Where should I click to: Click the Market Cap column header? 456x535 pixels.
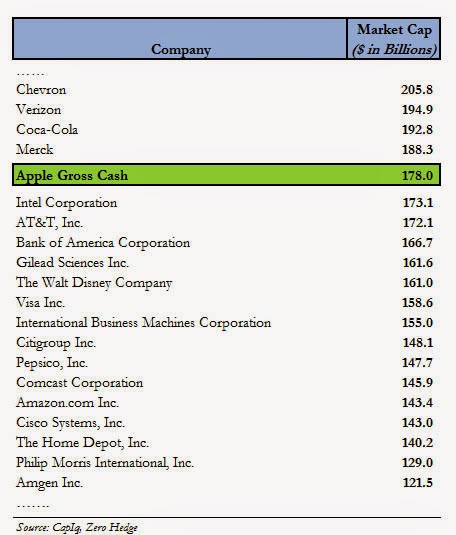pyautogui.click(x=394, y=39)
